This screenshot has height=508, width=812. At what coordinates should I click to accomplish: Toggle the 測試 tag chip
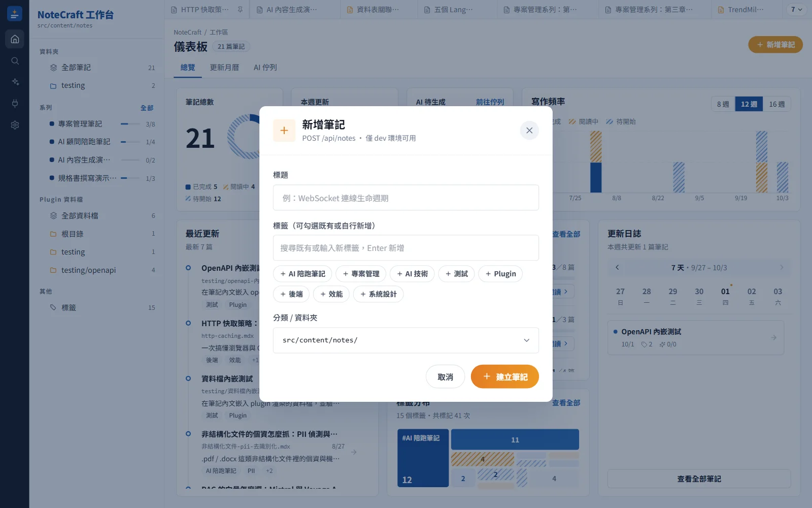click(456, 274)
